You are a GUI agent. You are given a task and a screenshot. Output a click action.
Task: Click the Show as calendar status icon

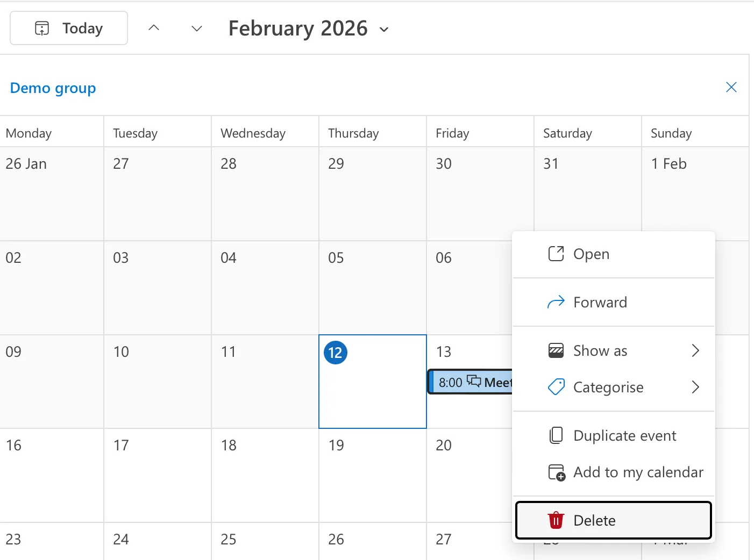pos(556,350)
